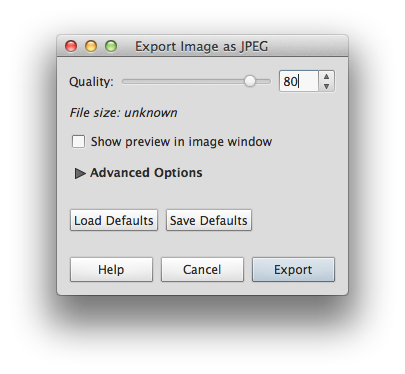Click the Export Image as JPEG title bar
Image resolution: width=405 pixels, height=374 pixels.
(x=202, y=46)
